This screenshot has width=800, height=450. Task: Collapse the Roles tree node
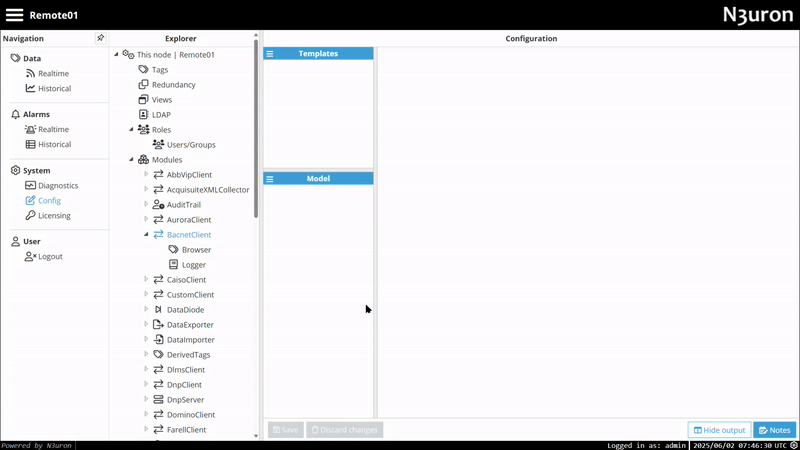131,129
